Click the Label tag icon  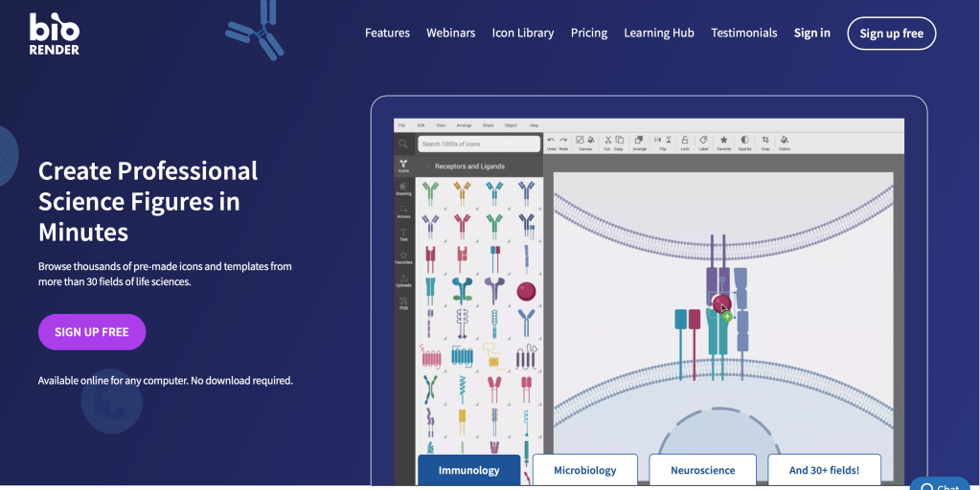[703, 140]
